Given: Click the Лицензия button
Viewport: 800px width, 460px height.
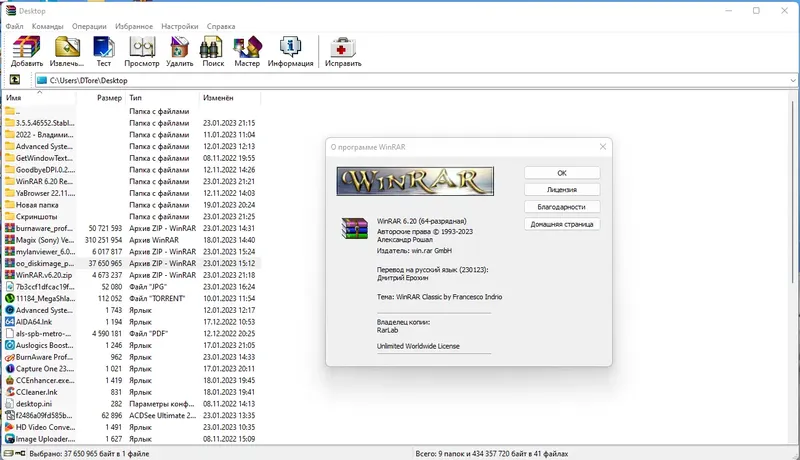Looking at the screenshot, I should pyautogui.click(x=562, y=190).
